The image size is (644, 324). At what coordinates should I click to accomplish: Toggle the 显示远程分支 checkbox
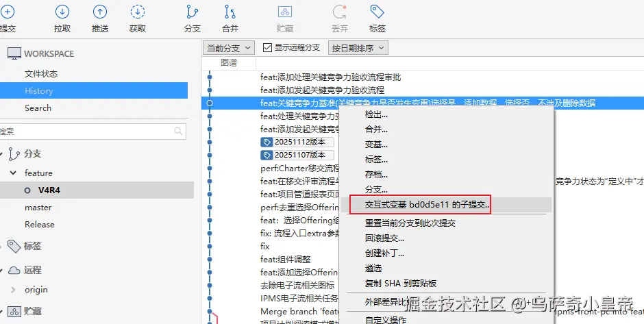(267, 48)
